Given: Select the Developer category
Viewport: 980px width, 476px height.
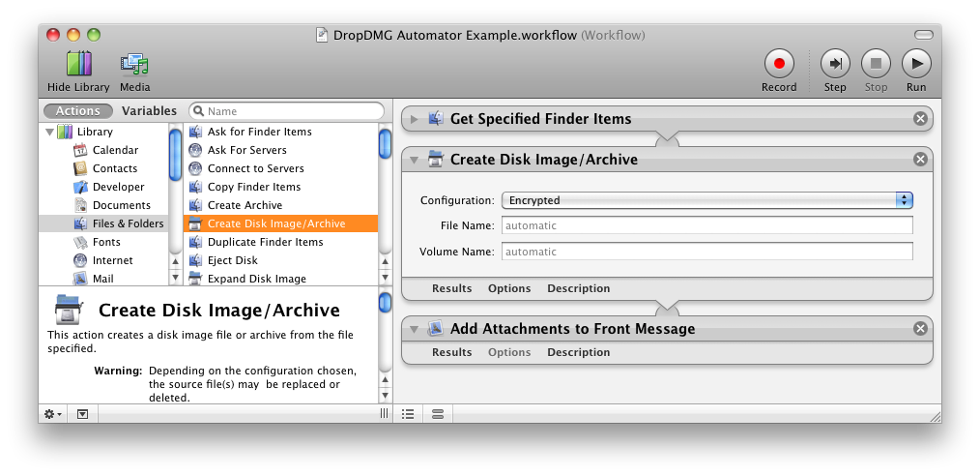Looking at the screenshot, I should (118, 187).
